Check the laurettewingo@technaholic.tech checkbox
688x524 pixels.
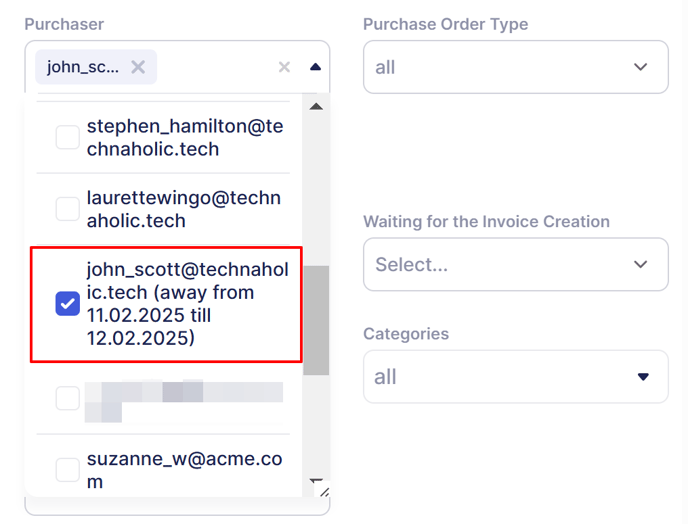[68, 209]
